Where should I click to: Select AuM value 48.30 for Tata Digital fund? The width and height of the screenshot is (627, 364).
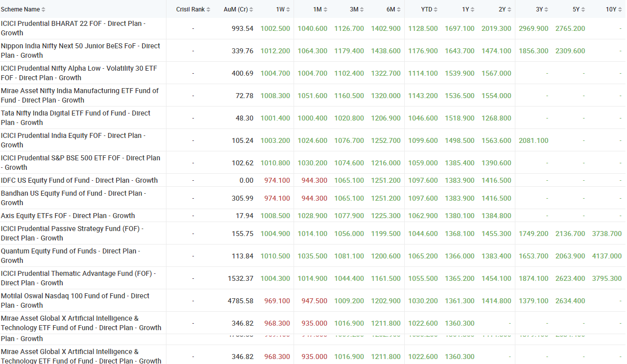(245, 118)
